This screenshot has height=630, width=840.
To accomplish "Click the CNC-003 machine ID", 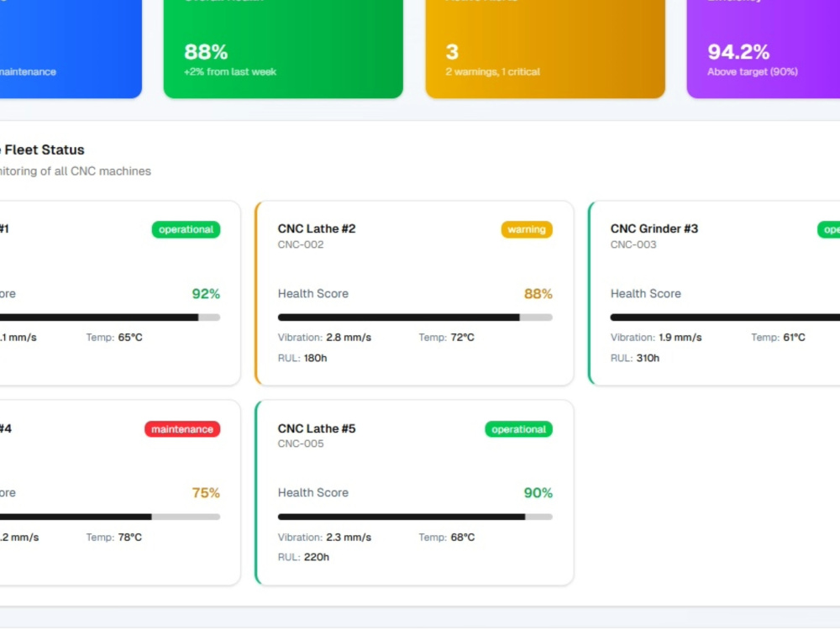I will pyautogui.click(x=633, y=244).
